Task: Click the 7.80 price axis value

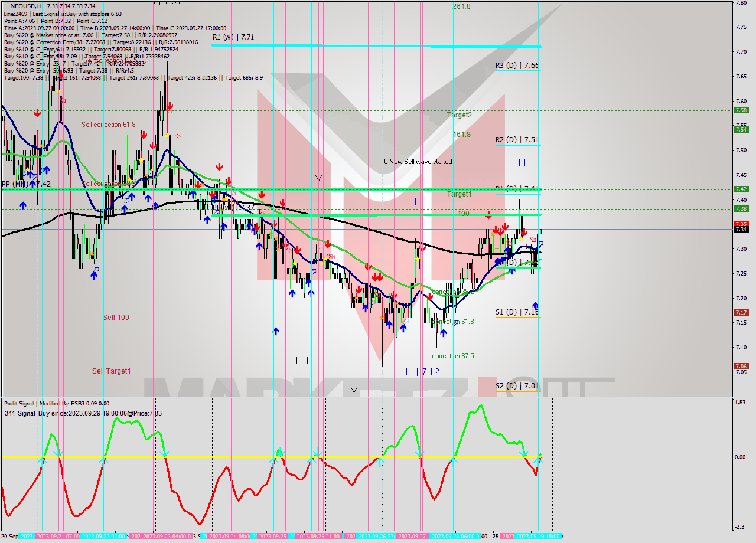Action: (x=742, y=3)
